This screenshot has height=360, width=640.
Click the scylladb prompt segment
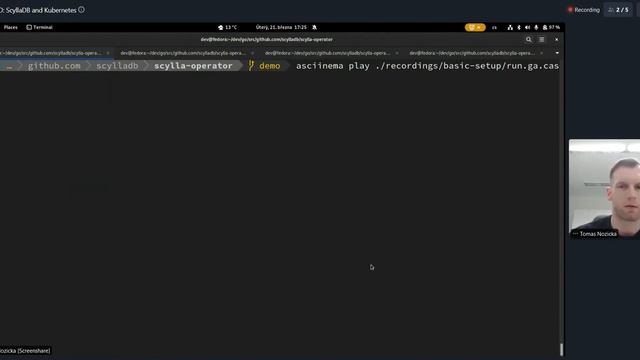(x=117, y=66)
